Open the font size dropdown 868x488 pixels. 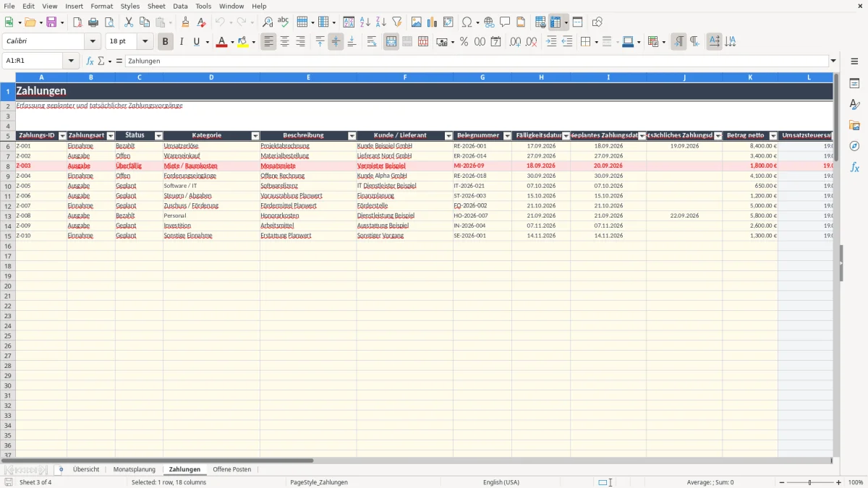click(x=145, y=42)
